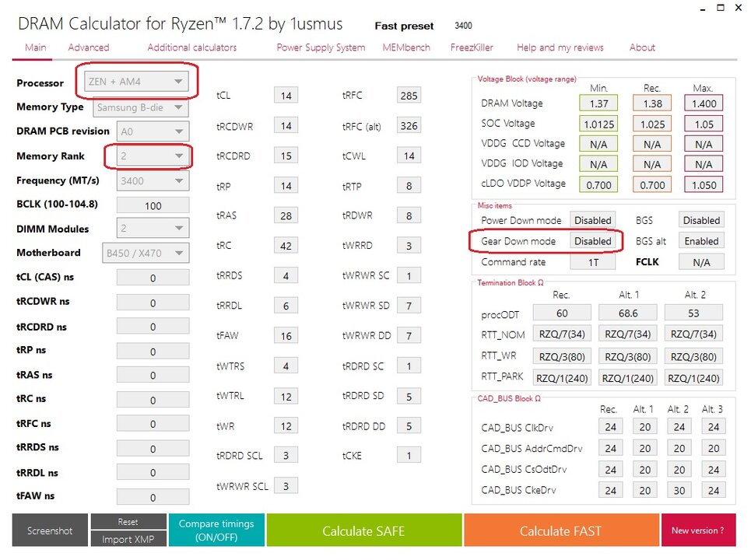The width and height of the screenshot is (751, 560).
Task: Expand the DIMM Modules dropdown
Action: tap(153, 229)
